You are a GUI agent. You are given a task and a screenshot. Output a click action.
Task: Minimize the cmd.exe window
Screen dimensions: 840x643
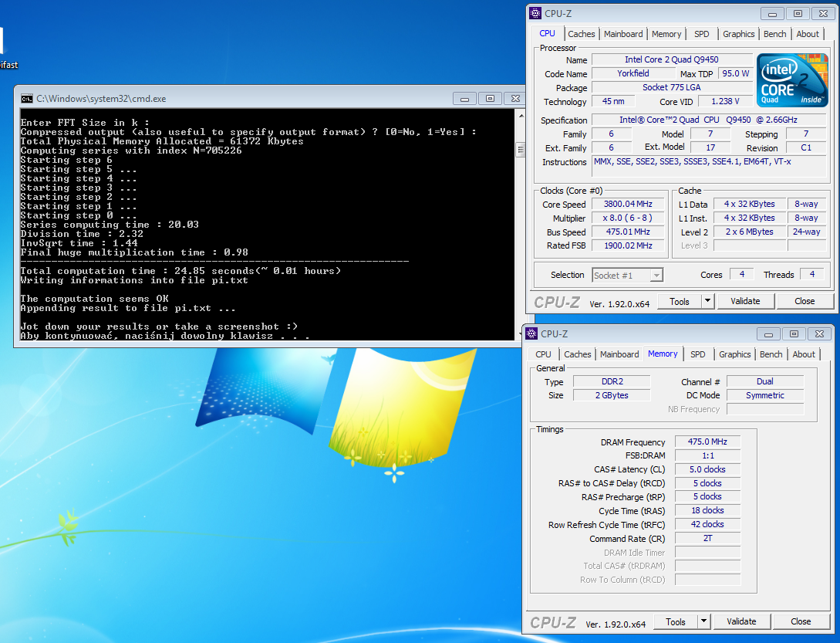pyautogui.click(x=464, y=99)
